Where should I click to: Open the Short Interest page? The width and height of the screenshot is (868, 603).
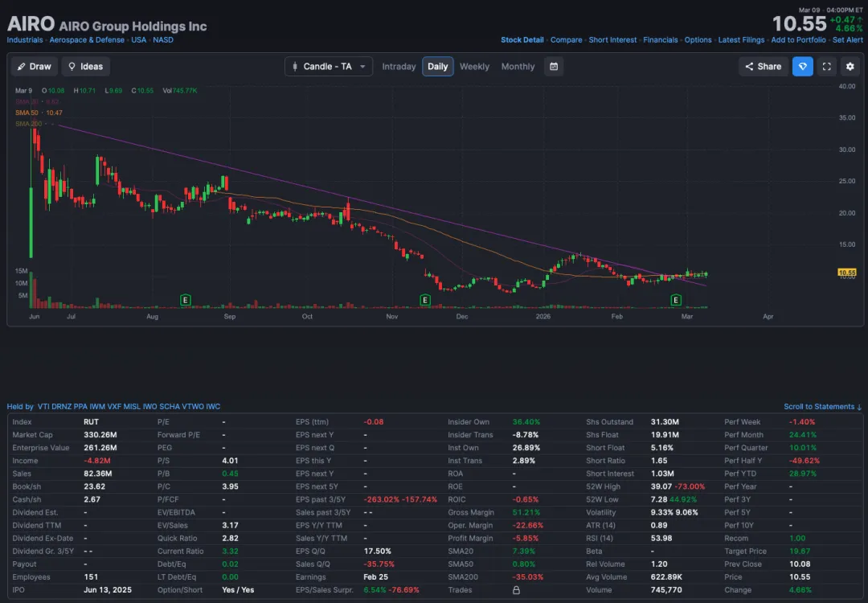pos(612,40)
